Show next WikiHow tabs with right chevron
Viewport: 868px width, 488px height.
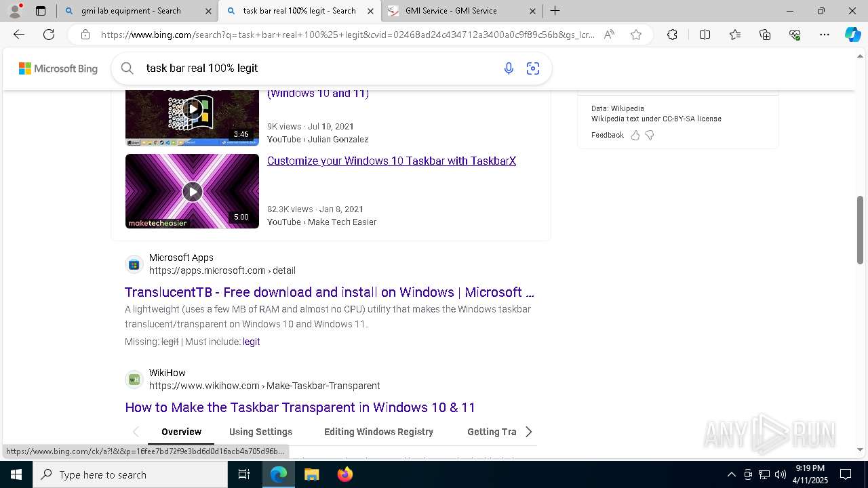click(x=529, y=432)
